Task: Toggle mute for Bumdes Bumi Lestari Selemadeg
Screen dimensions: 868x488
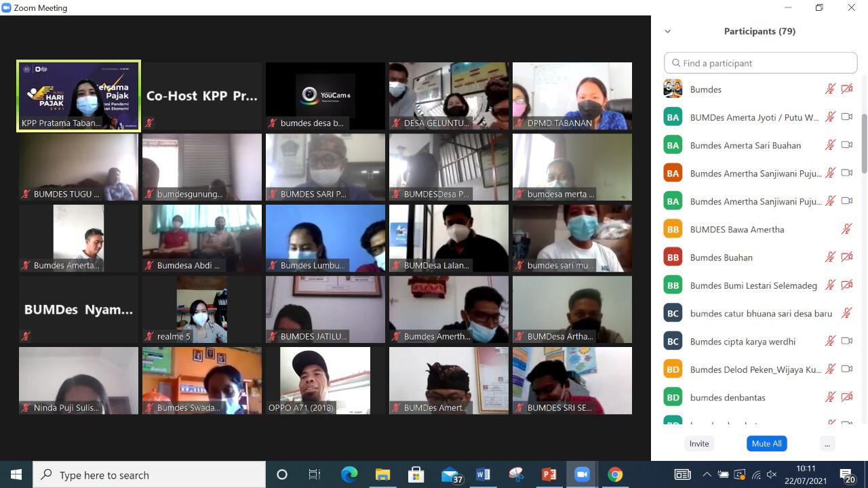Action: (x=830, y=285)
